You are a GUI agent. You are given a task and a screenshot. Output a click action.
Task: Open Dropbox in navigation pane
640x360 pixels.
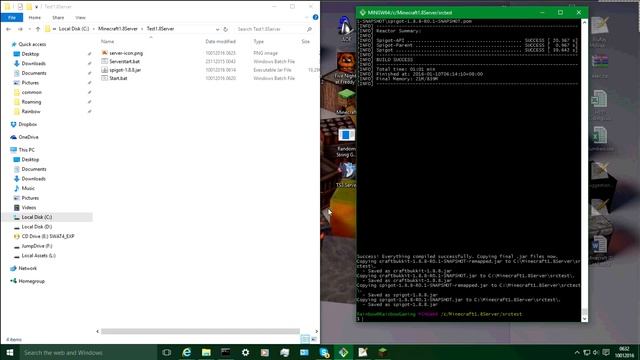[28, 124]
